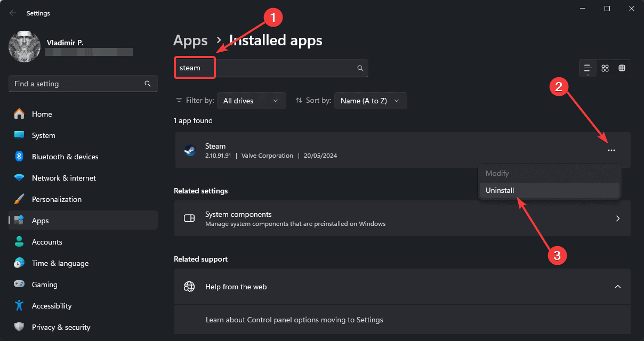The width and height of the screenshot is (644, 341).
Task: Open Accessibility settings
Action: (83, 306)
